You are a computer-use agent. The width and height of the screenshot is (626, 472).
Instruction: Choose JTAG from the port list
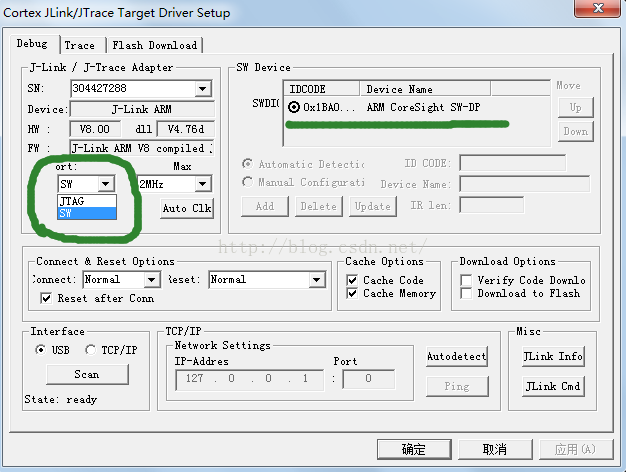[87, 201]
